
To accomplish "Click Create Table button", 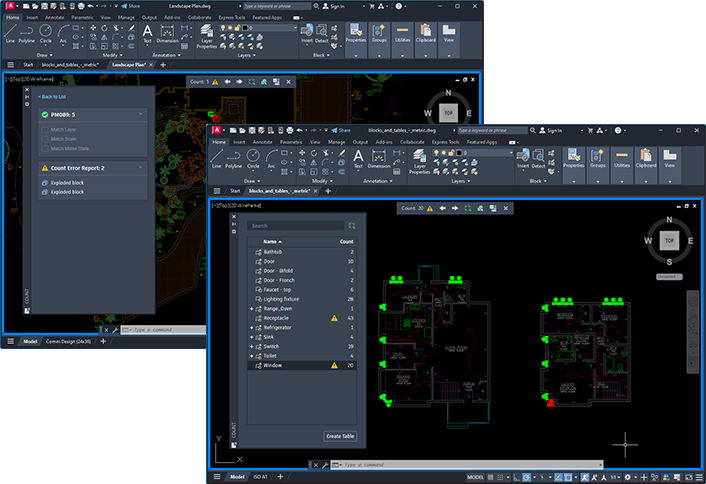I will pos(340,436).
